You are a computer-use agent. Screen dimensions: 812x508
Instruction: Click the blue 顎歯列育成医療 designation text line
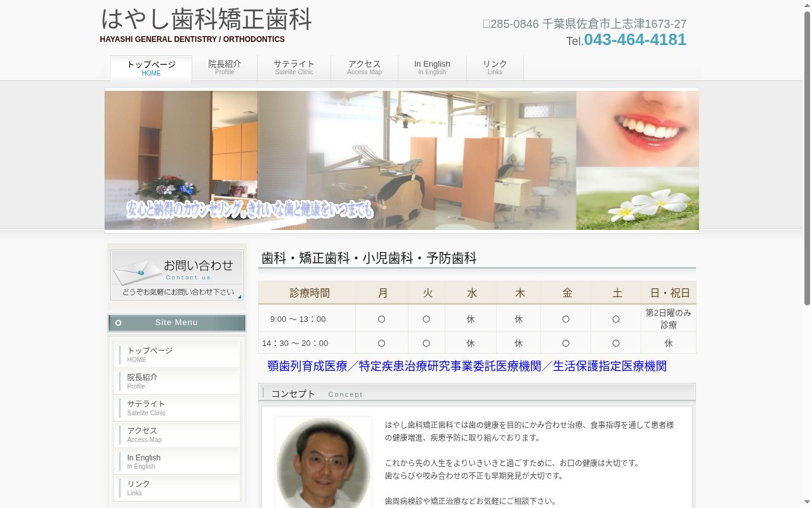(x=467, y=366)
